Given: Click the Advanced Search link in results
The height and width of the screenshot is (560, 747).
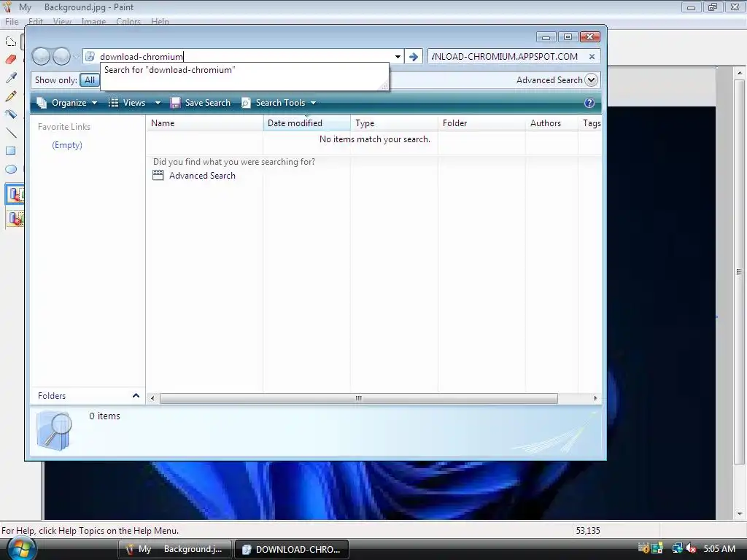Looking at the screenshot, I should point(202,176).
